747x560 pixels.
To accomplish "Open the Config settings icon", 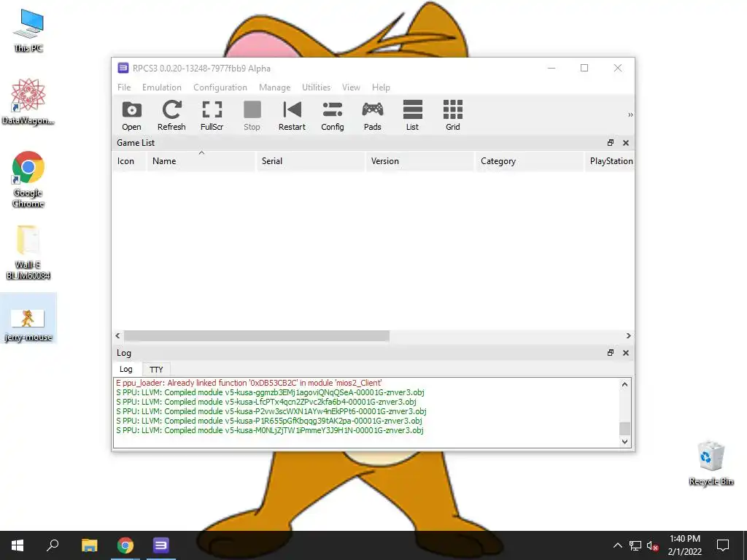I will click(333, 114).
